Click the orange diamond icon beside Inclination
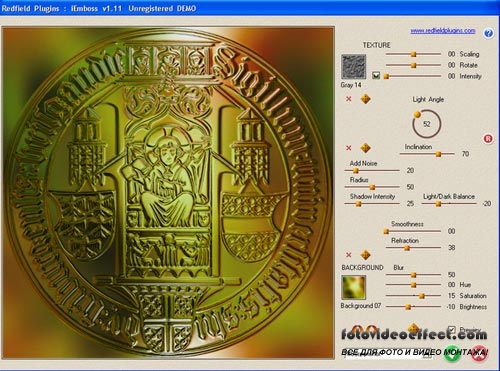 (x=366, y=148)
